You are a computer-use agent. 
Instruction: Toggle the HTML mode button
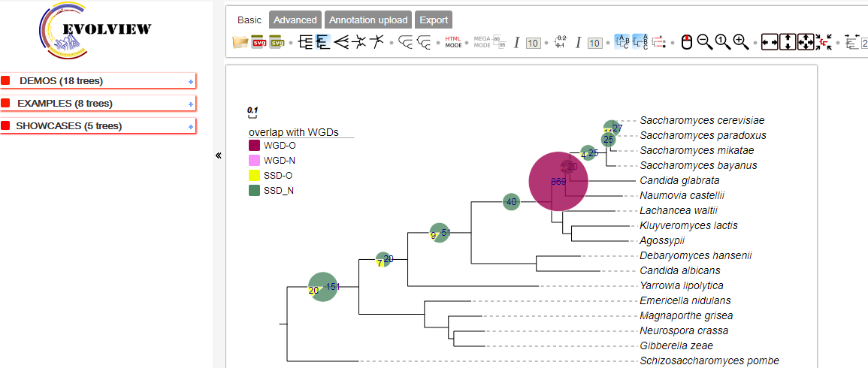pos(453,42)
